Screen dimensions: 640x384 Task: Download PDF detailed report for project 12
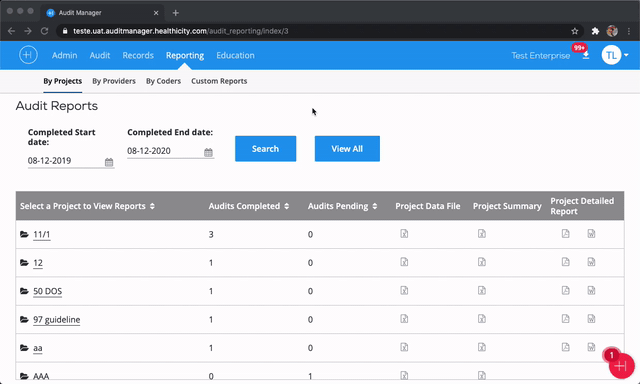(x=565, y=262)
